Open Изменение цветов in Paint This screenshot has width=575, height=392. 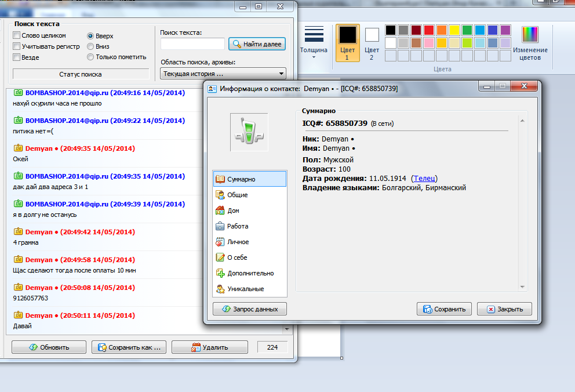coord(530,43)
